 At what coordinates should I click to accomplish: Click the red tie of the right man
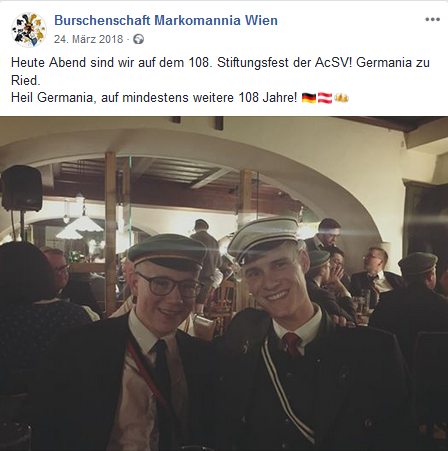pyautogui.click(x=292, y=344)
